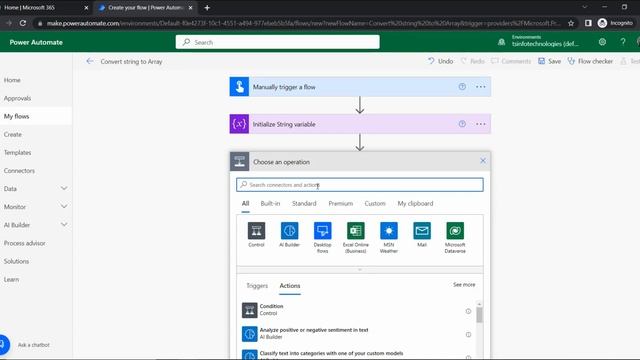Expand the AI Builder menu in sidebar

pyautogui.click(x=64, y=224)
